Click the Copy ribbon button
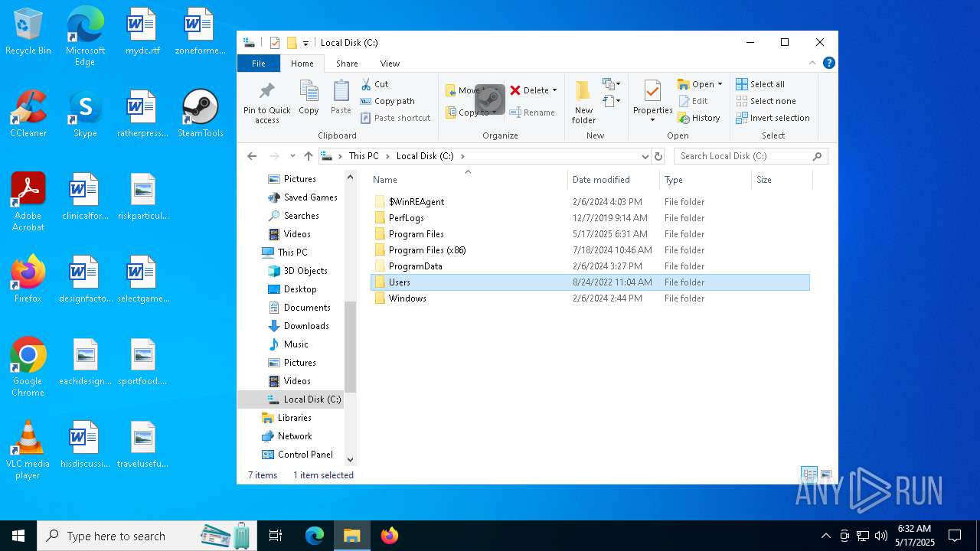This screenshot has width=980, height=551. coord(309,98)
